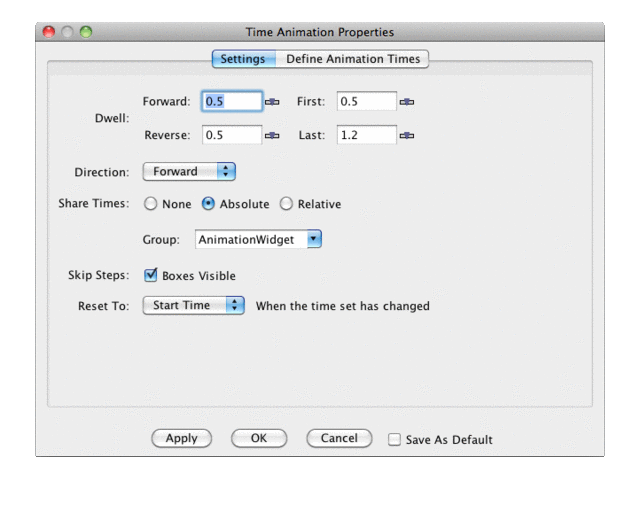Open the Direction dropdown set to Forward
The height and width of the screenshot is (505, 640).
click(x=189, y=172)
